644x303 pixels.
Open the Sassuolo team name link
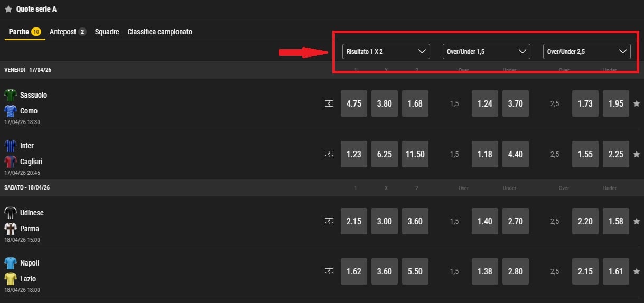coord(33,95)
